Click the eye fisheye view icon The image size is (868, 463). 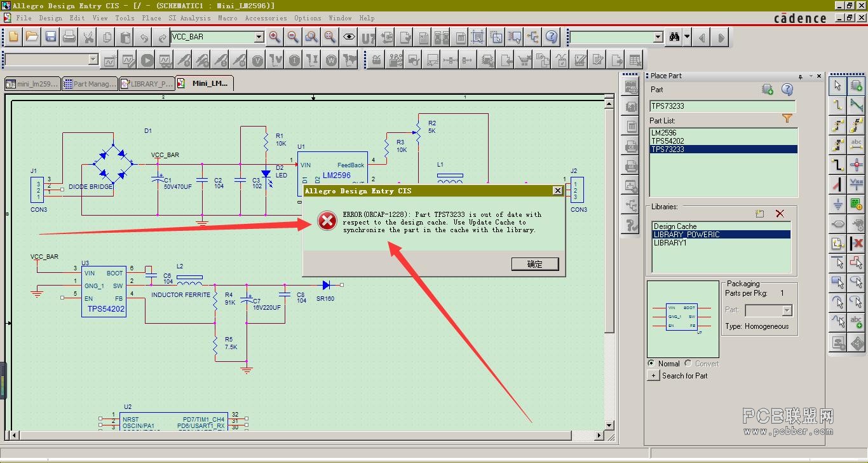pyautogui.click(x=349, y=37)
